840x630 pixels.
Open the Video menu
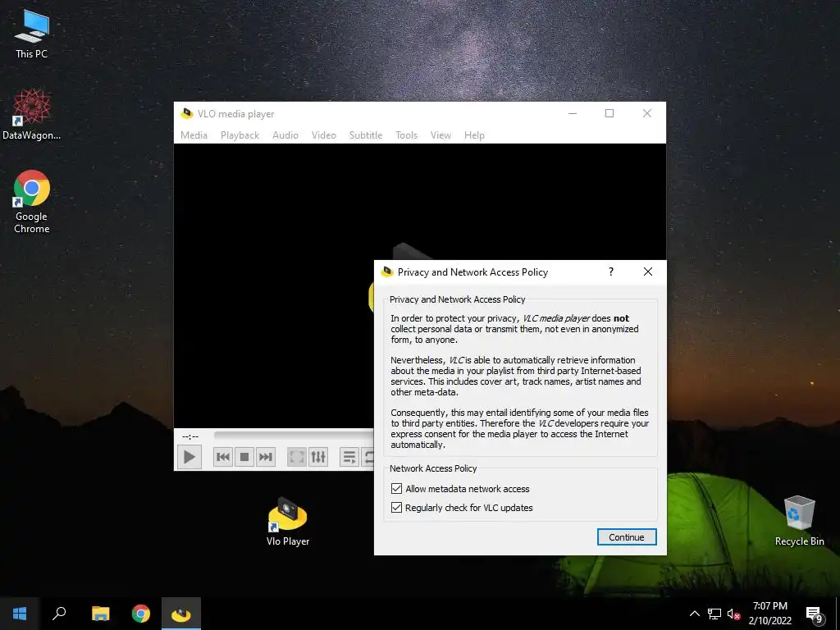(323, 135)
